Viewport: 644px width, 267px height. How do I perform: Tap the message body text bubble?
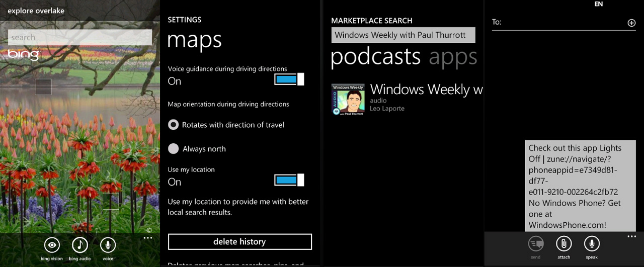click(x=580, y=186)
